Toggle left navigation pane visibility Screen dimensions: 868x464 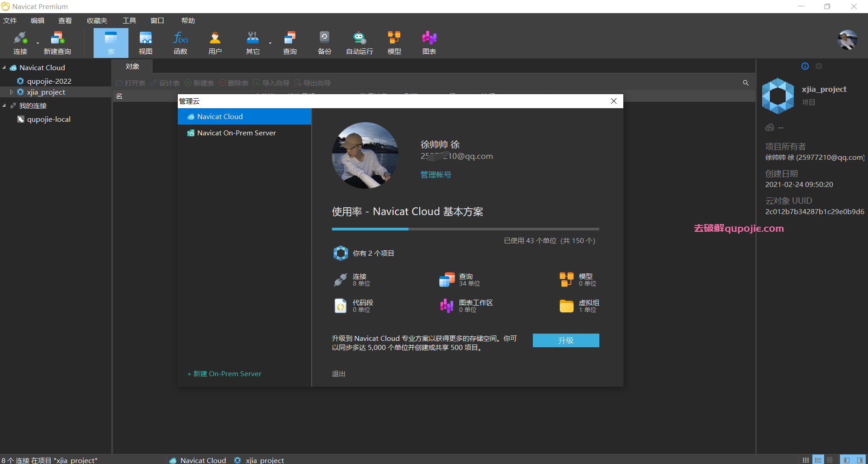pyautogui.click(x=846, y=460)
